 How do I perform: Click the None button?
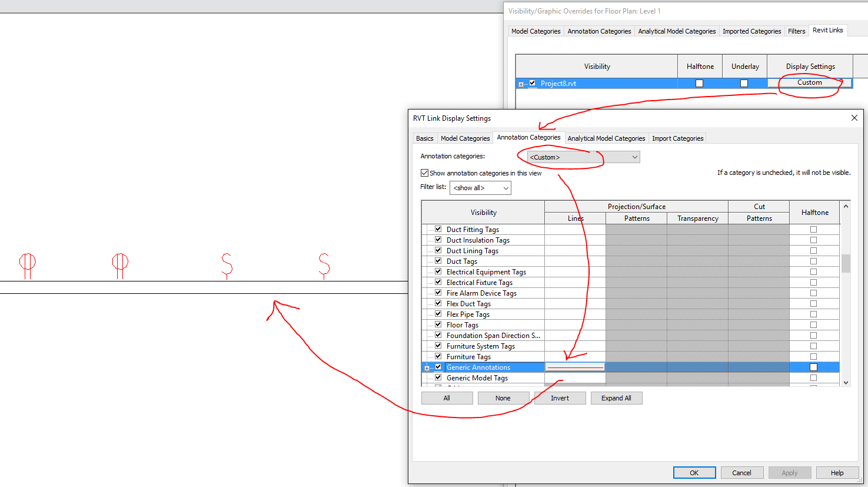click(503, 398)
